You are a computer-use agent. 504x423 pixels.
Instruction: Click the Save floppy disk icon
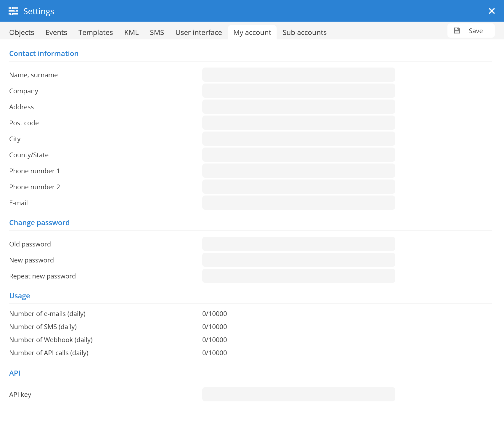tap(457, 31)
